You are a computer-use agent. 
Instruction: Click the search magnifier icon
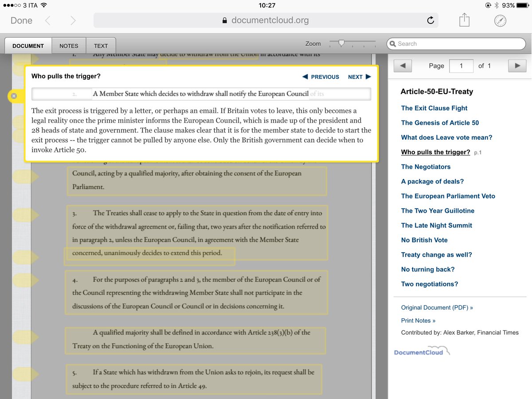pos(392,43)
